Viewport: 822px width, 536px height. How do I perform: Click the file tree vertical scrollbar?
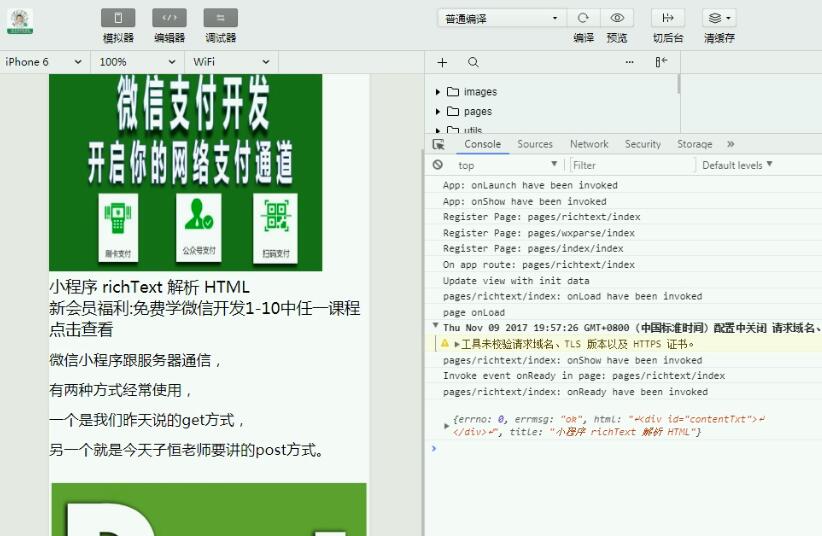679,84
